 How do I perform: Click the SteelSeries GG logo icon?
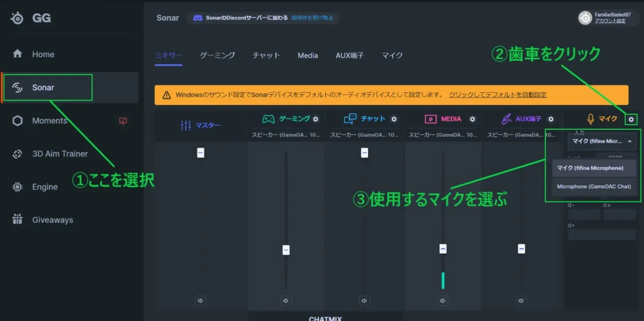coord(17,18)
